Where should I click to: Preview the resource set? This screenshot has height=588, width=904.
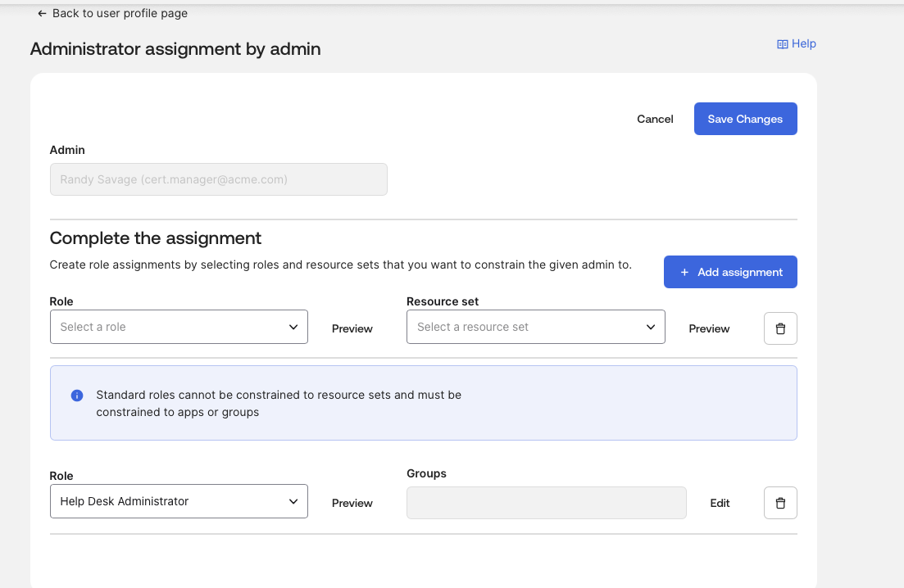coord(709,329)
